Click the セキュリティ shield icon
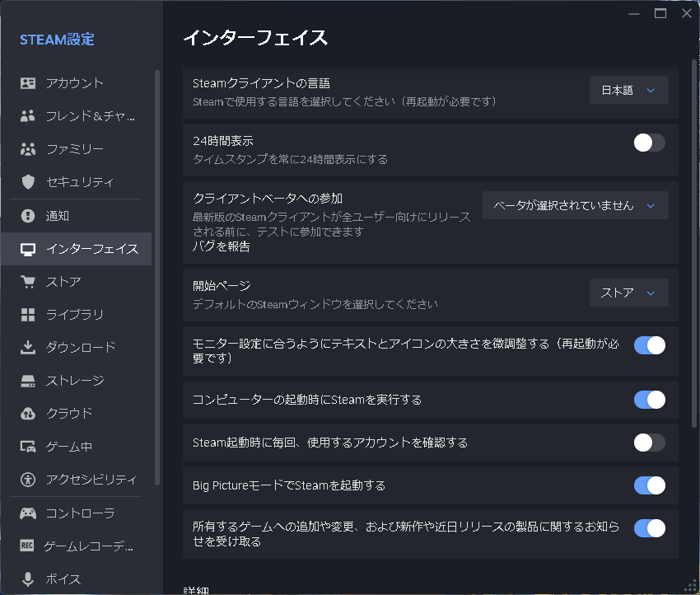Image resolution: width=700 pixels, height=595 pixels. tap(28, 182)
